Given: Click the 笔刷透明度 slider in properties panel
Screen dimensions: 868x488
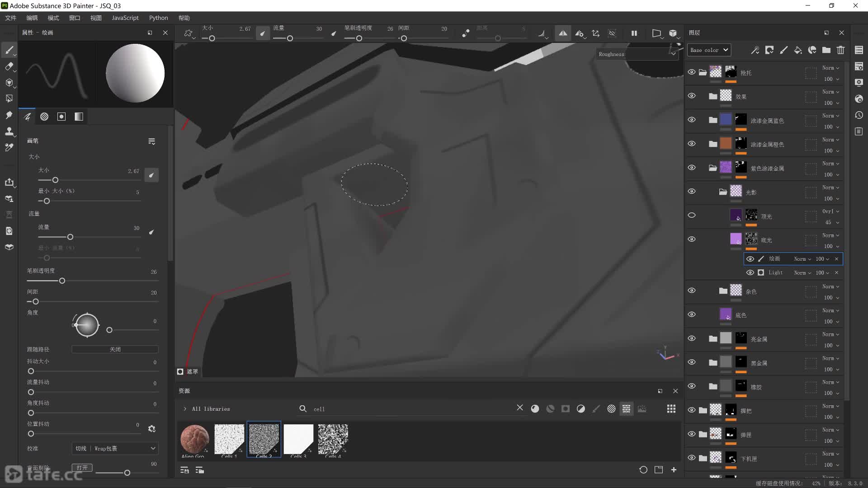Looking at the screenshot, I should [x=93, y=281].
